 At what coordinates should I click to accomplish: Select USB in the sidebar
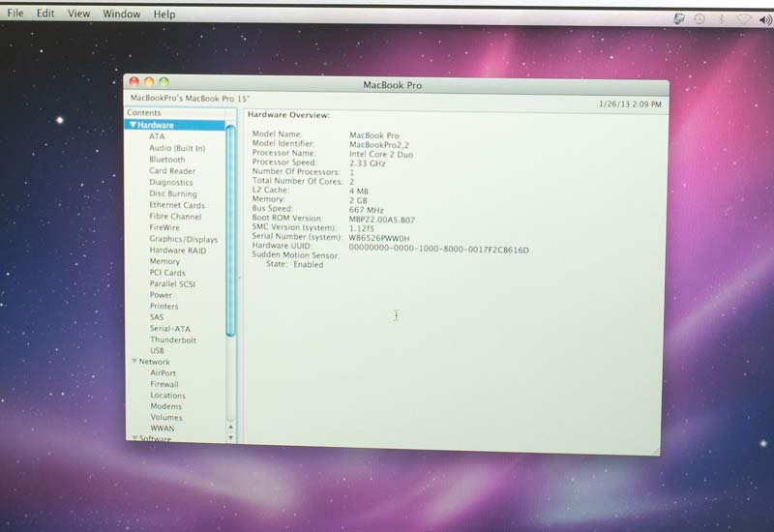[x=157, y=350]
